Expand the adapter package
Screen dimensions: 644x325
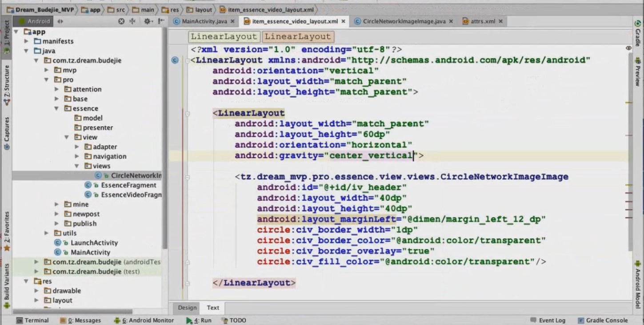76,147
